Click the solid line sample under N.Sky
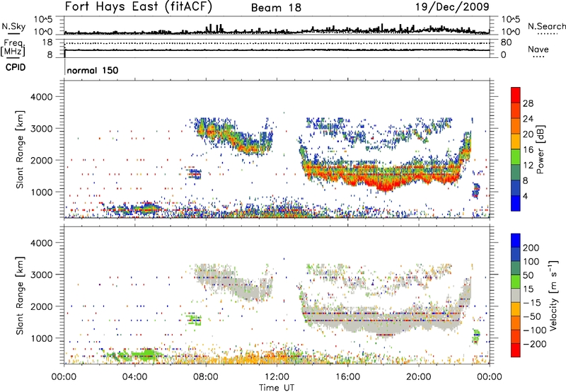 point(13,33)
